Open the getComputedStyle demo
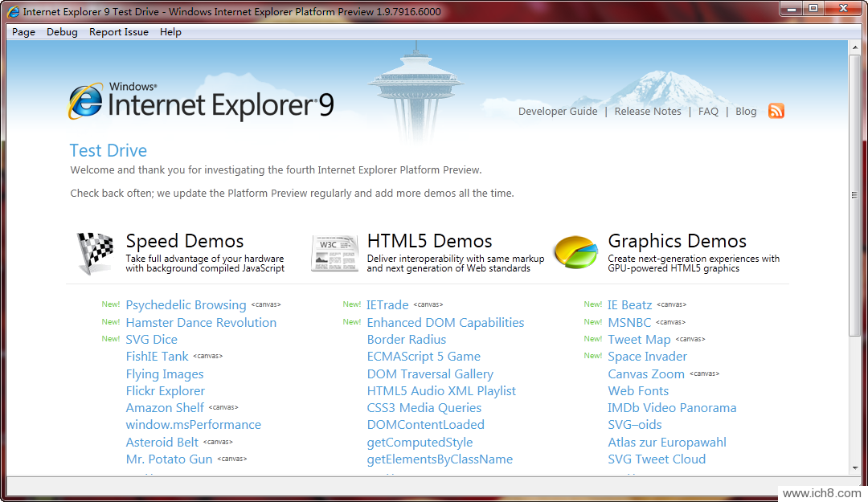 click(x=420, y=443)
